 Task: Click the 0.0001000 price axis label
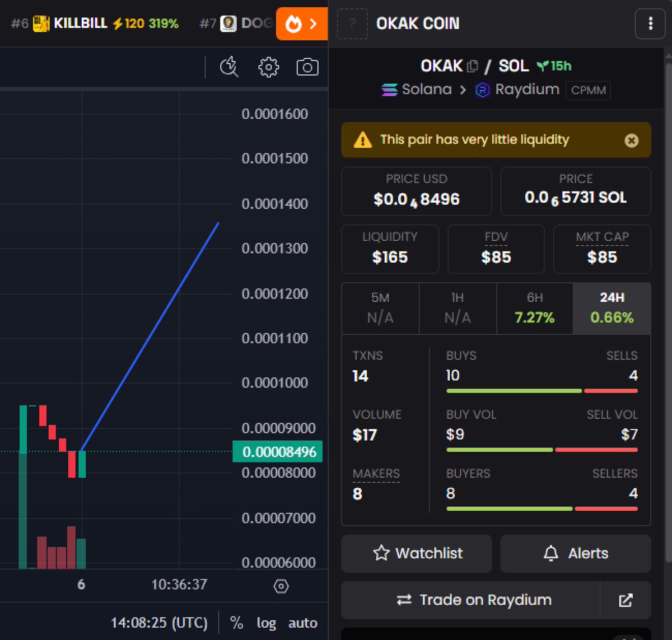tap(274, 383)
